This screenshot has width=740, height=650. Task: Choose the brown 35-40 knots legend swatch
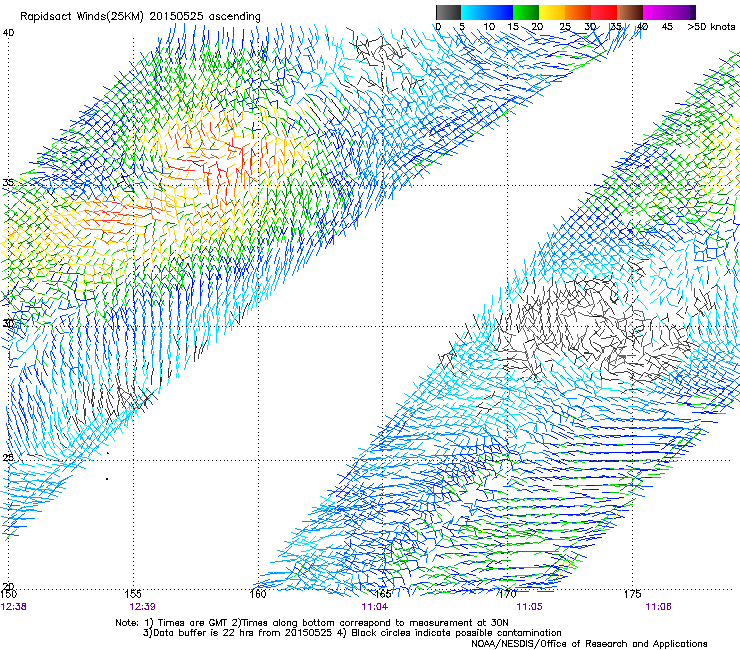coord(630,12)
